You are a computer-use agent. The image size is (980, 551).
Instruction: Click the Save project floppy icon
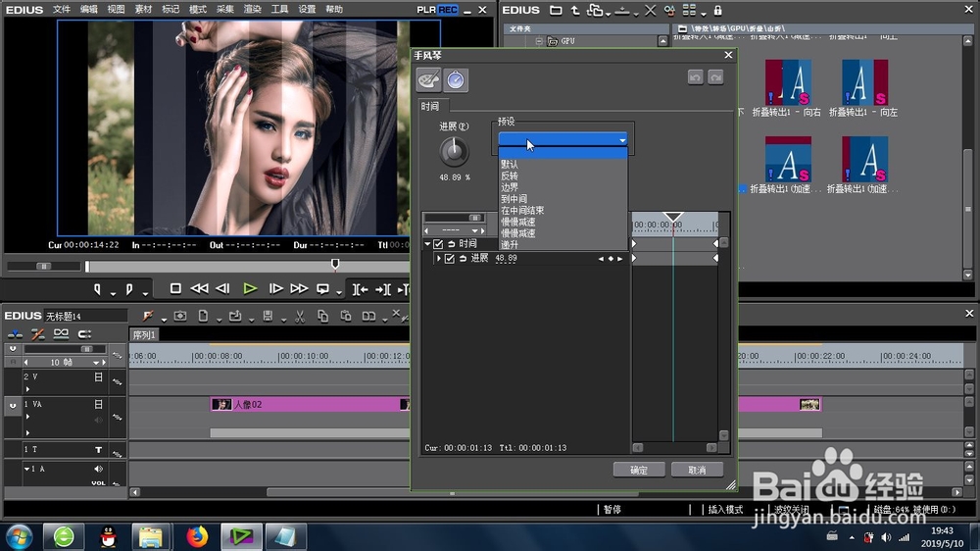click(268, 317)
